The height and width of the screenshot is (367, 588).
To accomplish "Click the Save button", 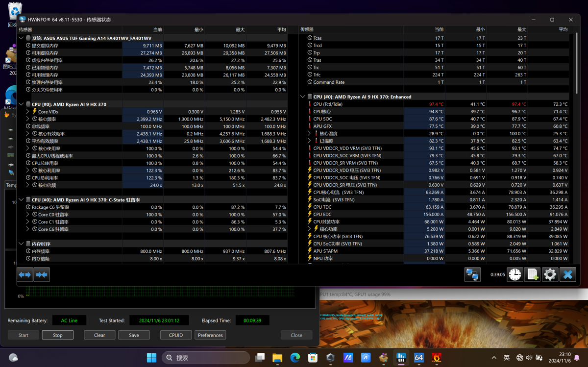I will pos(134,335).
